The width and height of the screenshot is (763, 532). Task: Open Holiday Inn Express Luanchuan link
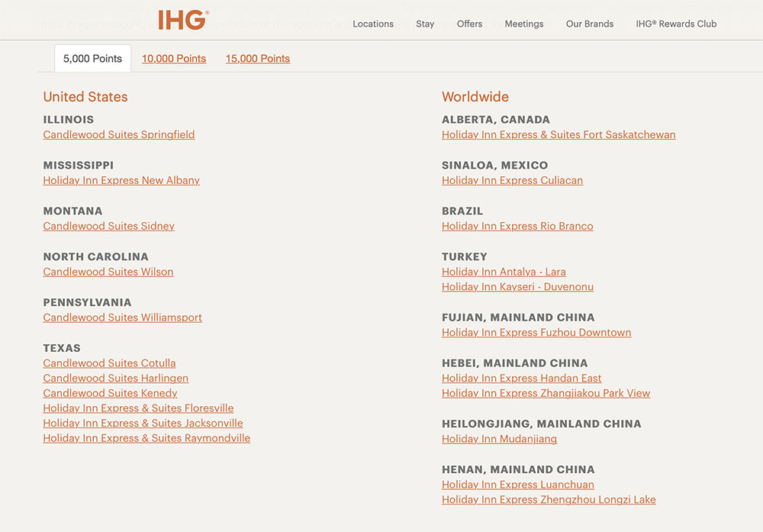click(518, 485)
